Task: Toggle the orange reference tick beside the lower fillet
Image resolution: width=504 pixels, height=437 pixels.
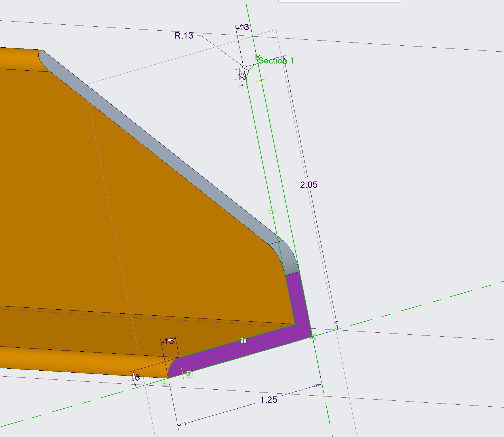Action: click(x=182, y=374)
